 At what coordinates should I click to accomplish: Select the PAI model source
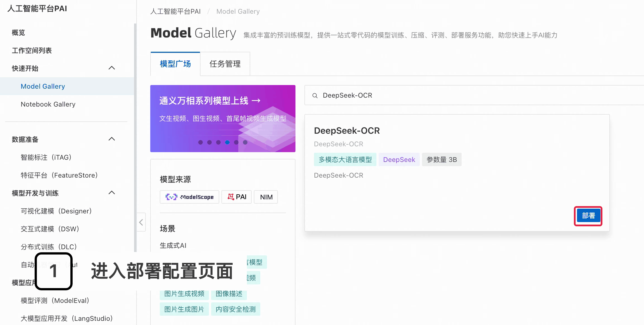237,197
